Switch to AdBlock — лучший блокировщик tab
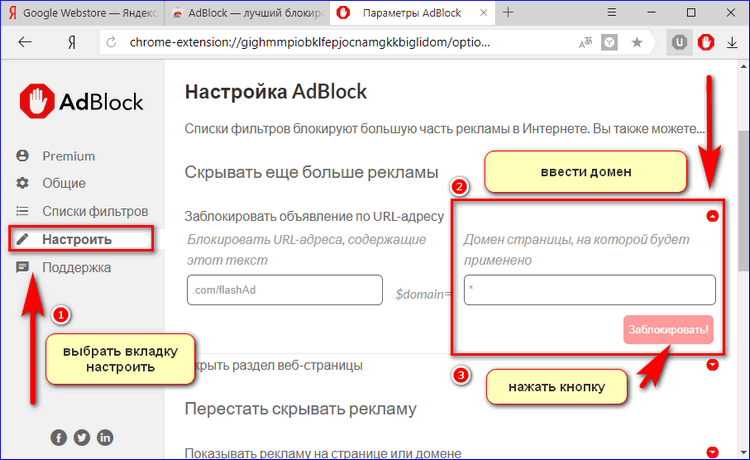This screenshot has height=460, width=750. pyautogui.click(x=247, y=13)
